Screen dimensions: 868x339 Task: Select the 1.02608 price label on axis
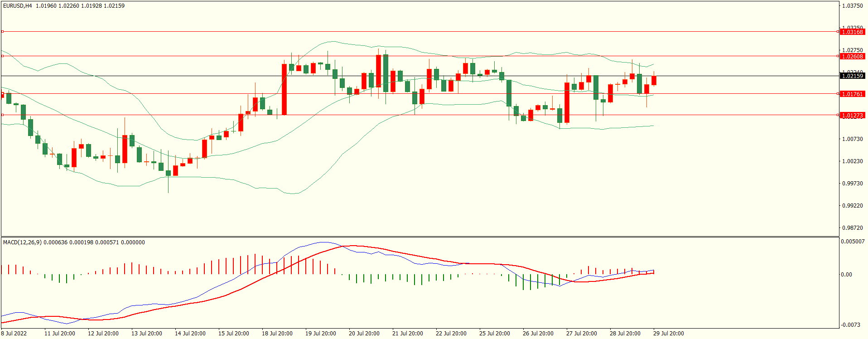[x=852, y=57]
